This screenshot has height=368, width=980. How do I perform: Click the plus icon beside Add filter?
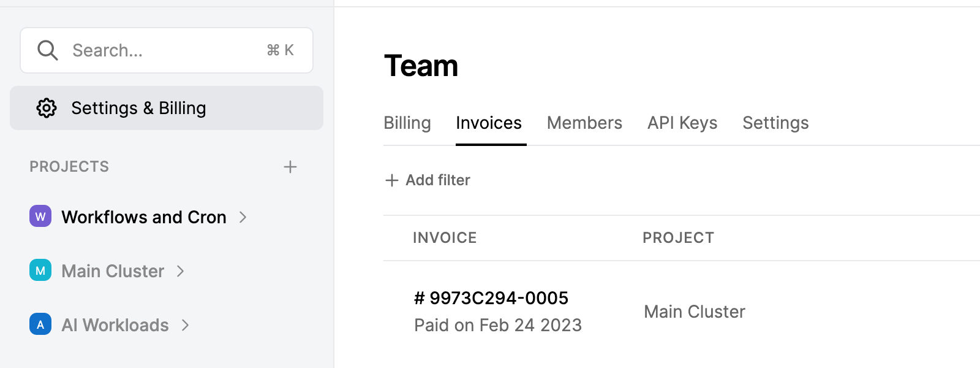click(392, 180)
